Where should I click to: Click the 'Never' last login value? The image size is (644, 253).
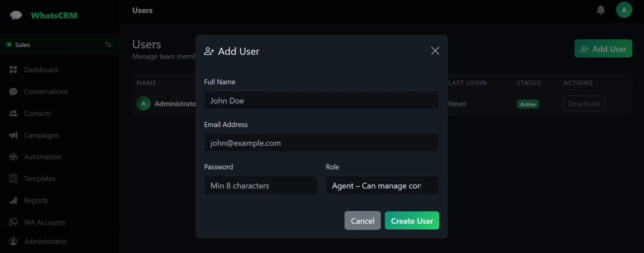coord(457,104)
